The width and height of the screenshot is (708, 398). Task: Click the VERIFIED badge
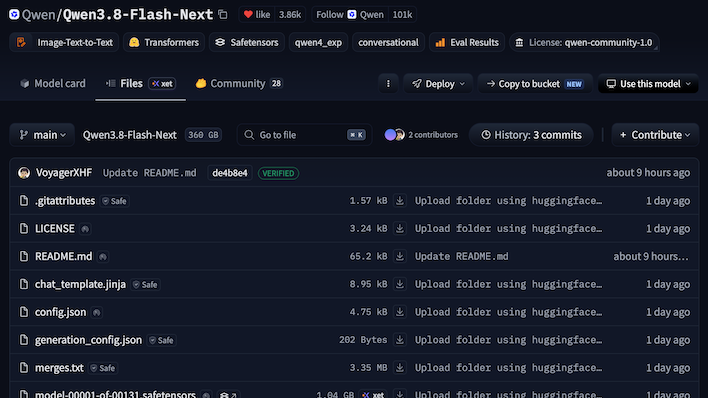click(278, 173)
